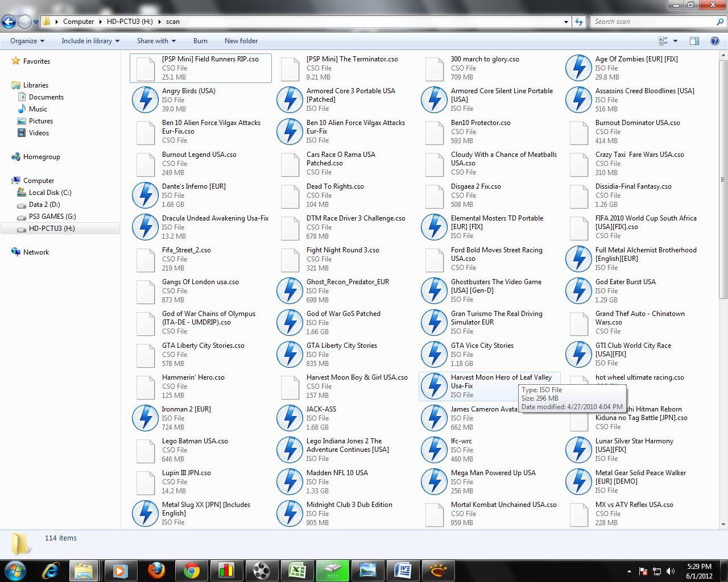Click the Search scan input field
This screenshot has width=728, height=582.
[652, 22]
